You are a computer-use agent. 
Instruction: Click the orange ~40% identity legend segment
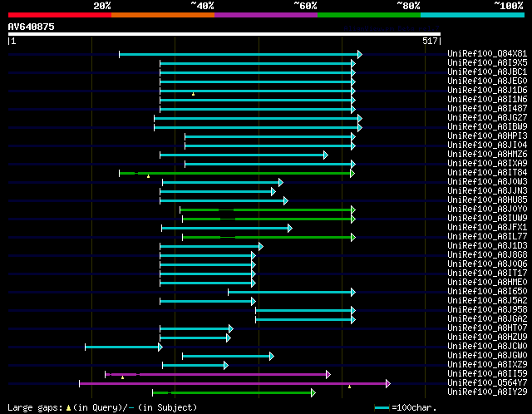(163, 15)
